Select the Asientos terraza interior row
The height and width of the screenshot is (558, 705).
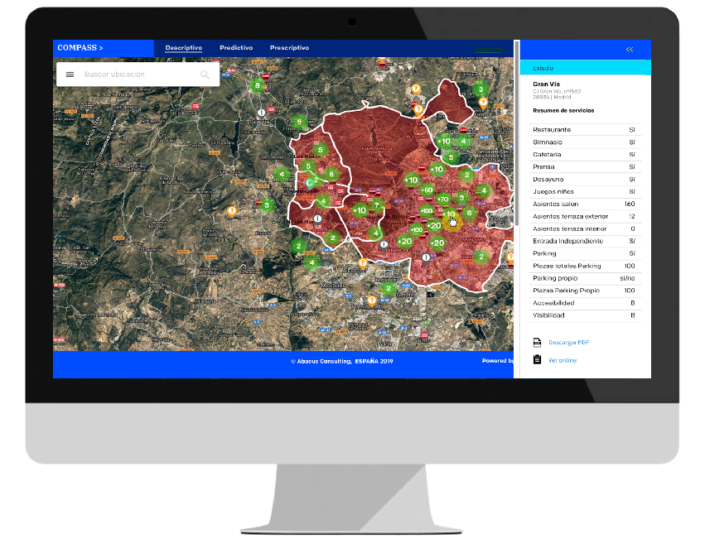point(585,229)
